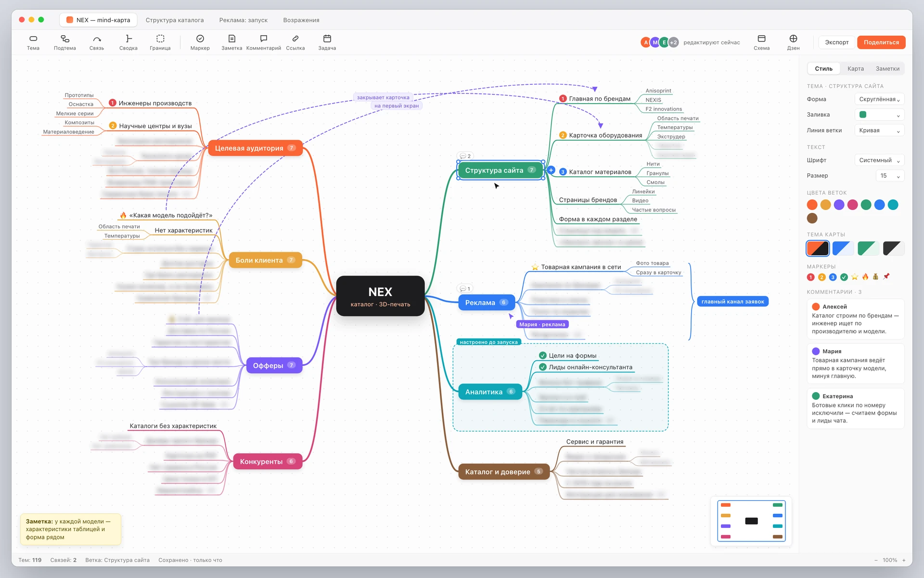
Task: Pick the green checkmark marker
Action: pyautogui.click(x=844, y=277)
